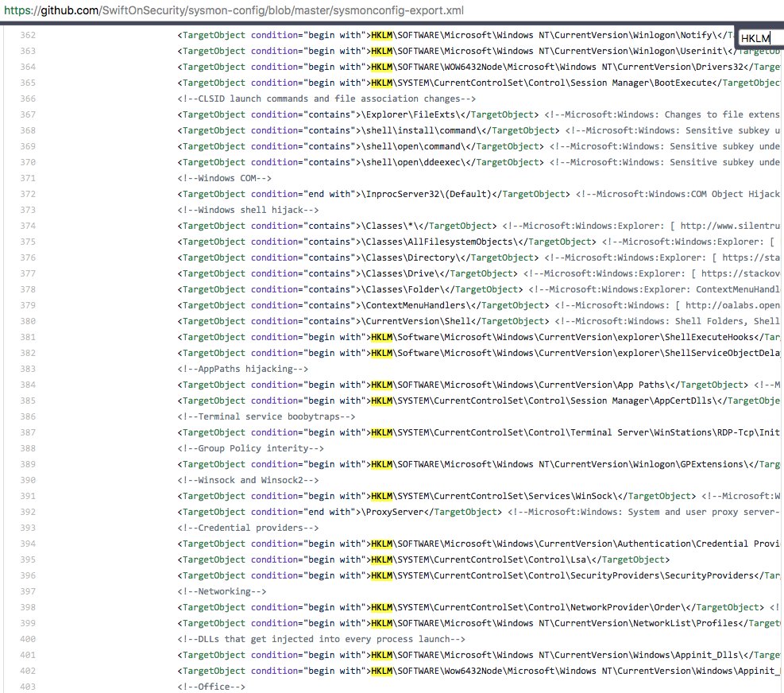Viewport: 784px width, 693px height.
Task: Select line number 366
Action: (x=28, y=99)
